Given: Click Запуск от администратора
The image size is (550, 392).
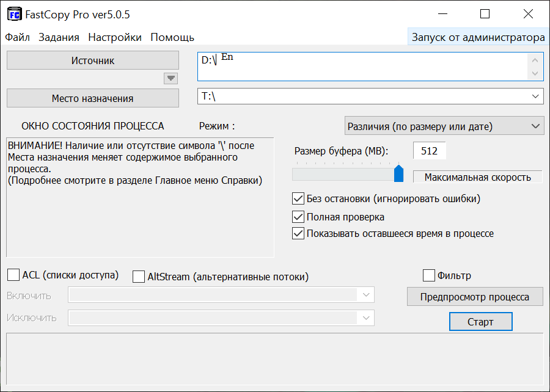Looking at the screenshot, I should 478,37.
